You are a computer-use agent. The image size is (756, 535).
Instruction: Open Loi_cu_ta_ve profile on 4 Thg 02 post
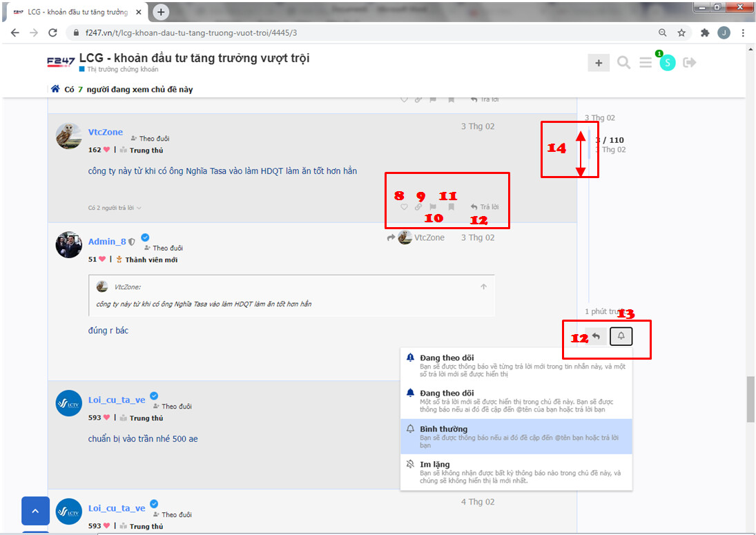click(117, 508)
